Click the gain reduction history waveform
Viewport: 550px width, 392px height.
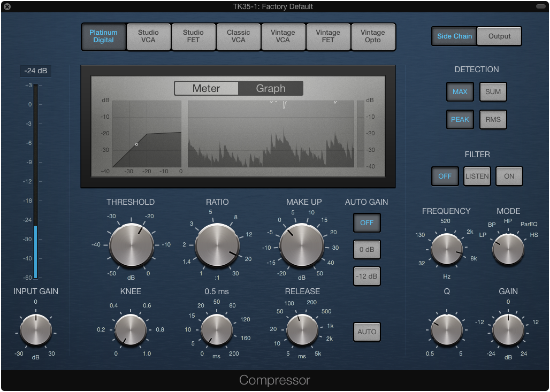click(x=271, y=134)
